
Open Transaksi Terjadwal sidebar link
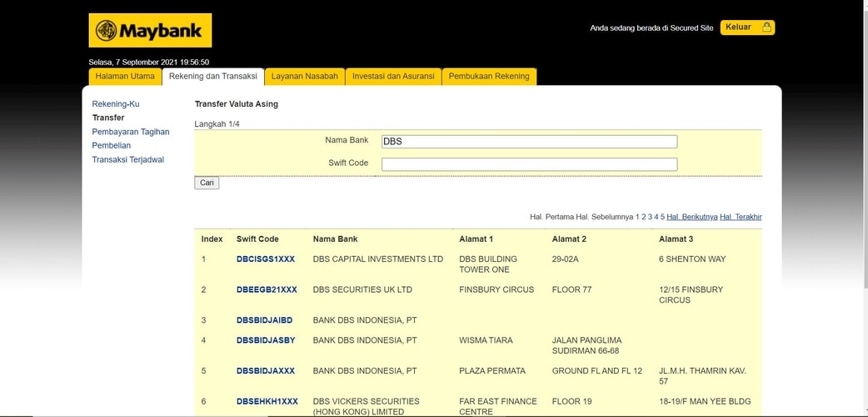click(128, 160)
